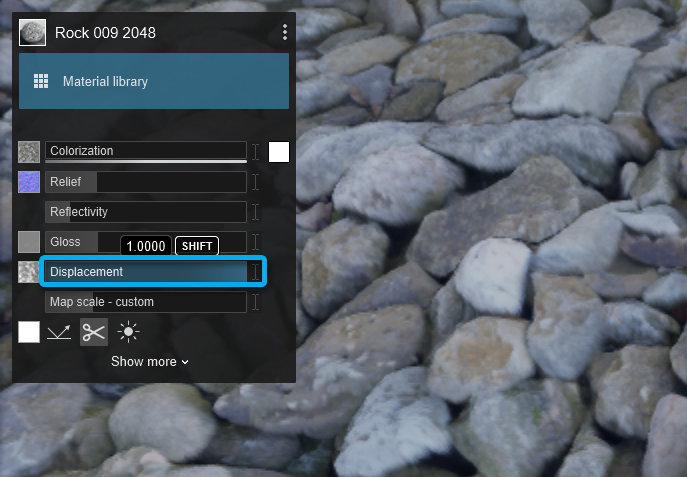
Task: Open the Material library
Action: 154,81
